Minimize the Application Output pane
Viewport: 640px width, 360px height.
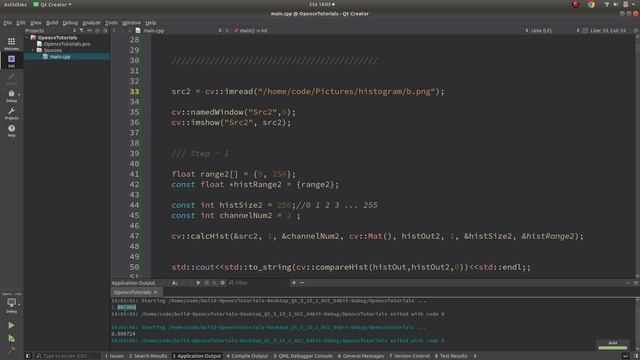[x=628, y=282]
